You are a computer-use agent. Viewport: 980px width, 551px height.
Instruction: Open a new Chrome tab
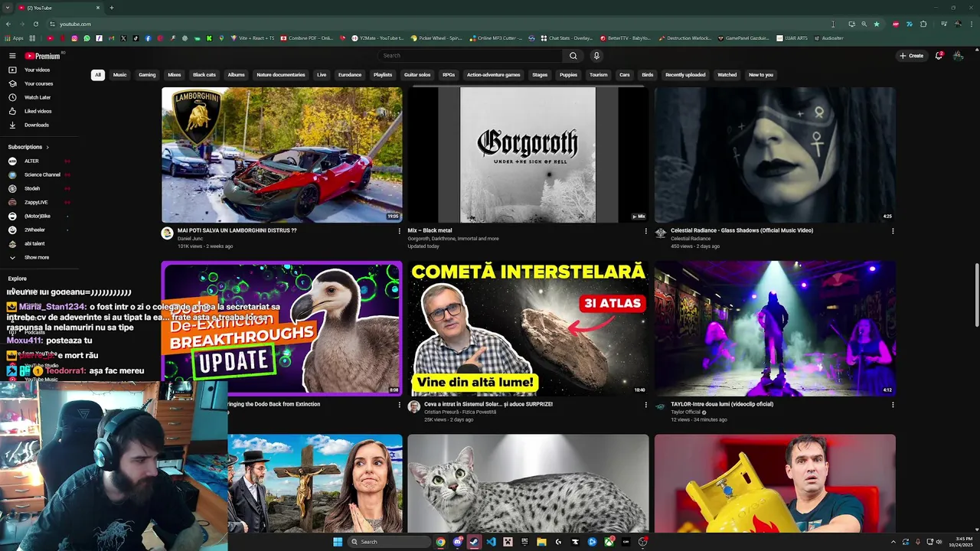click(x=111, y=8)
